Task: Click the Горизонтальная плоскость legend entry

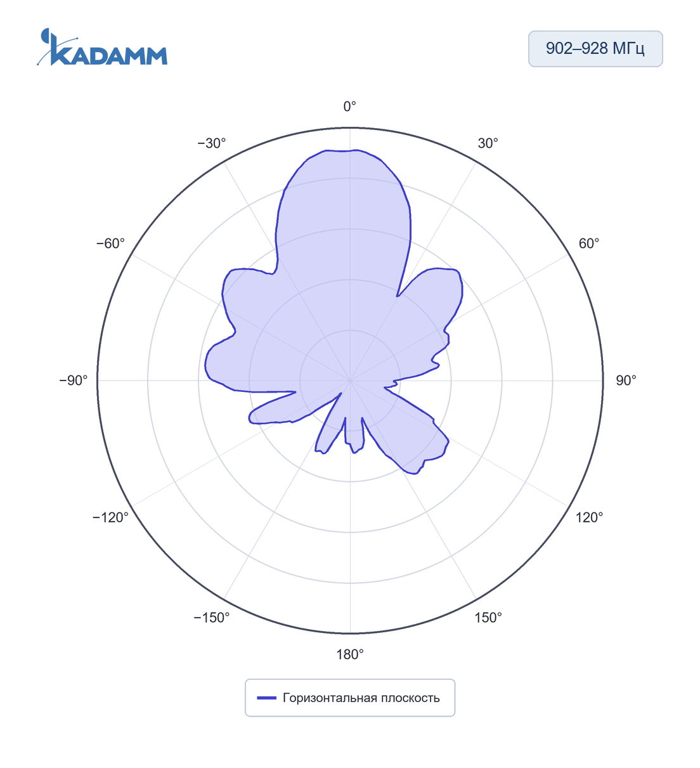Action: pos(349,698)
